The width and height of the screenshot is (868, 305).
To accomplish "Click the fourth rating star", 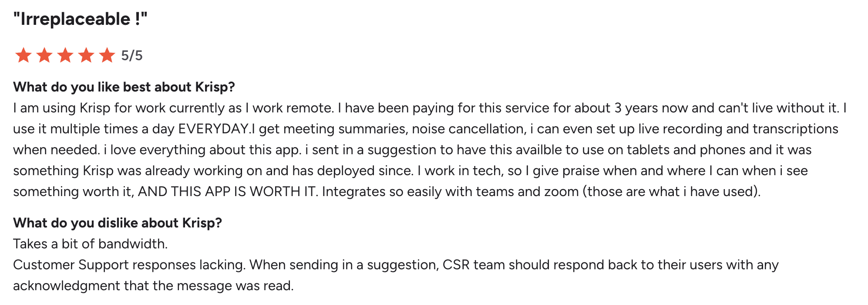I will pos(86,56).
